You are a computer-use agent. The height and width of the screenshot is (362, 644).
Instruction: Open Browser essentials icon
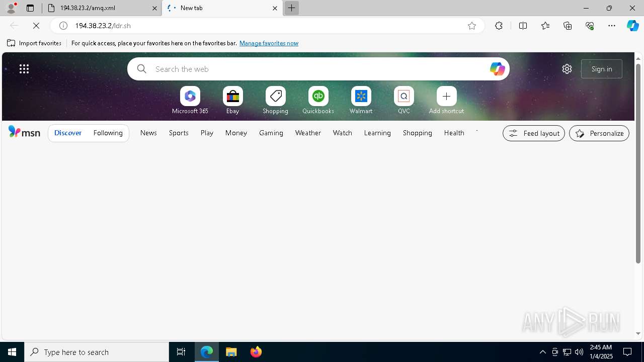click(590, 26)
